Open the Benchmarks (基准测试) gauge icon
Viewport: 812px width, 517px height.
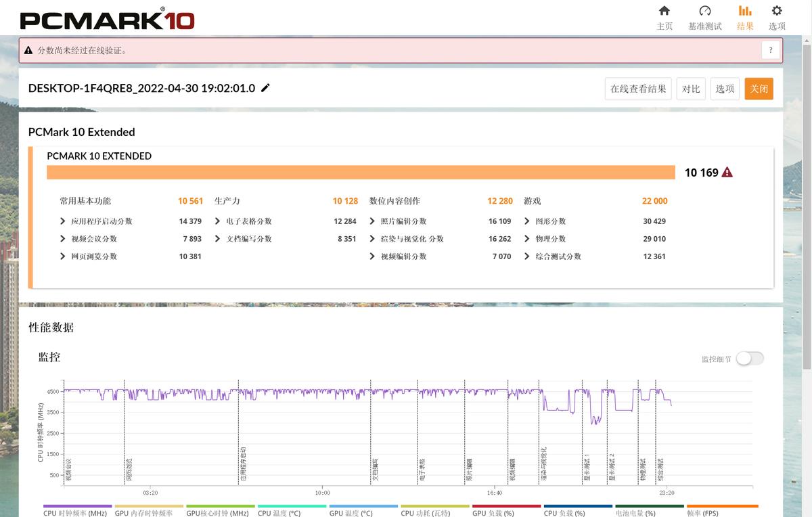[x=704, y=11]
